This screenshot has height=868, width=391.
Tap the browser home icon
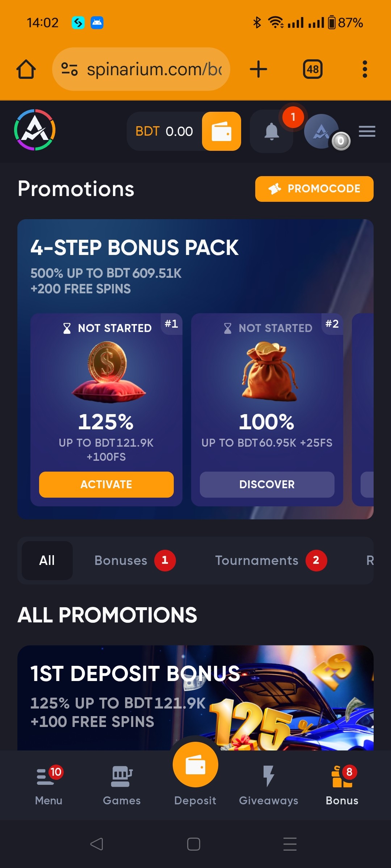pyautogui.click(x=26, y=69)
